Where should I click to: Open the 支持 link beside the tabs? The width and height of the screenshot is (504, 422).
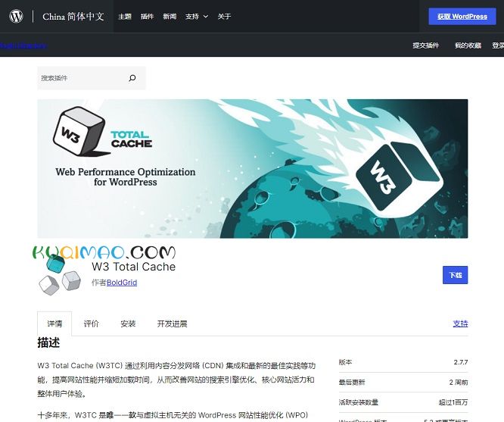[460, 324]
